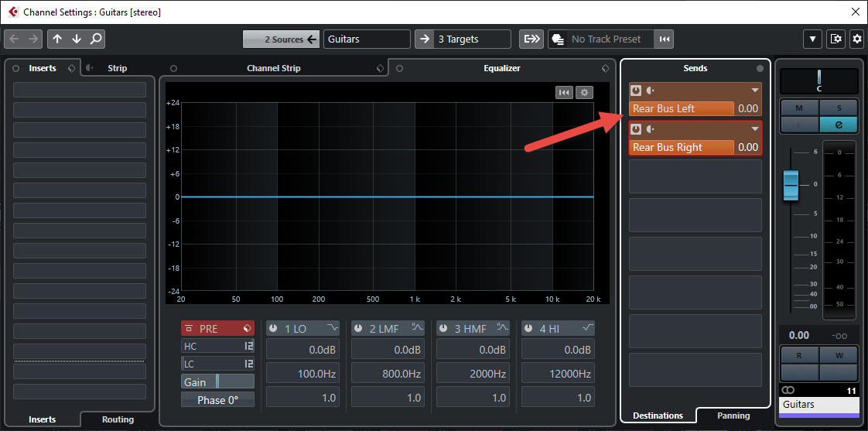The width and height of the screenshot is (868, 431).
Task: Change the 2 LMF band filter type icon
Action: [417, 328]
